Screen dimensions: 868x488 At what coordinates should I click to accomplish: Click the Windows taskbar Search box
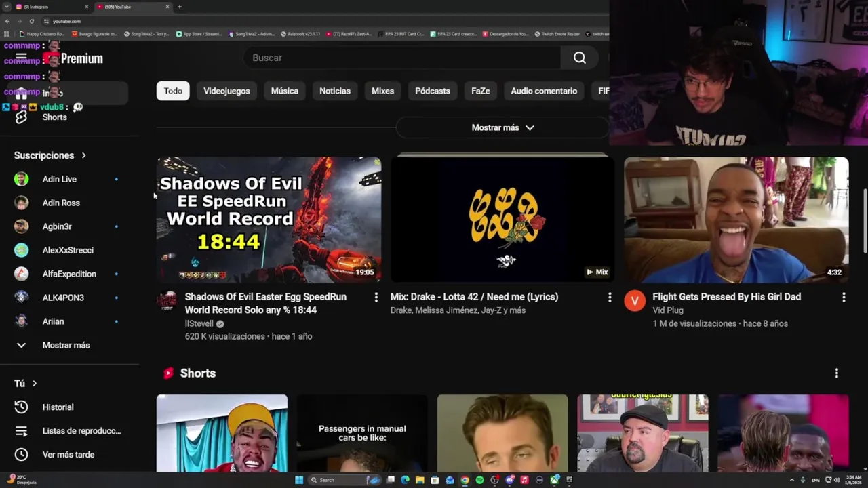pyautogui.click(x=344, y=480)
